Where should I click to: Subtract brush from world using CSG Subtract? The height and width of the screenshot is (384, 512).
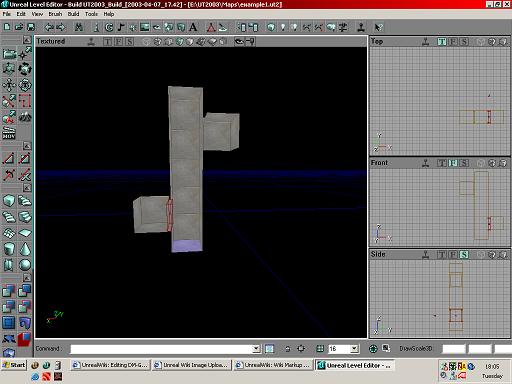coord(25,291)
